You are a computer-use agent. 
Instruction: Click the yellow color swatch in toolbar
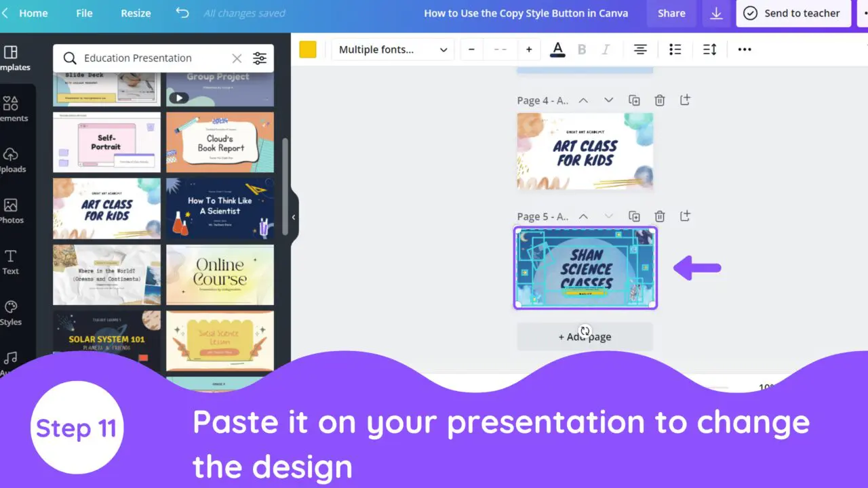[x=308, y=49]
